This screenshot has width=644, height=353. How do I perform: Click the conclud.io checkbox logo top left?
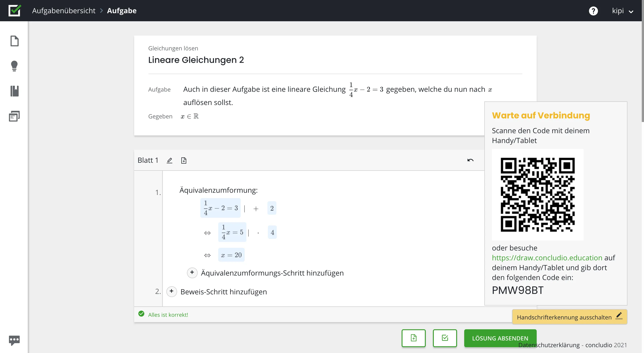click(x=14, y=11)
